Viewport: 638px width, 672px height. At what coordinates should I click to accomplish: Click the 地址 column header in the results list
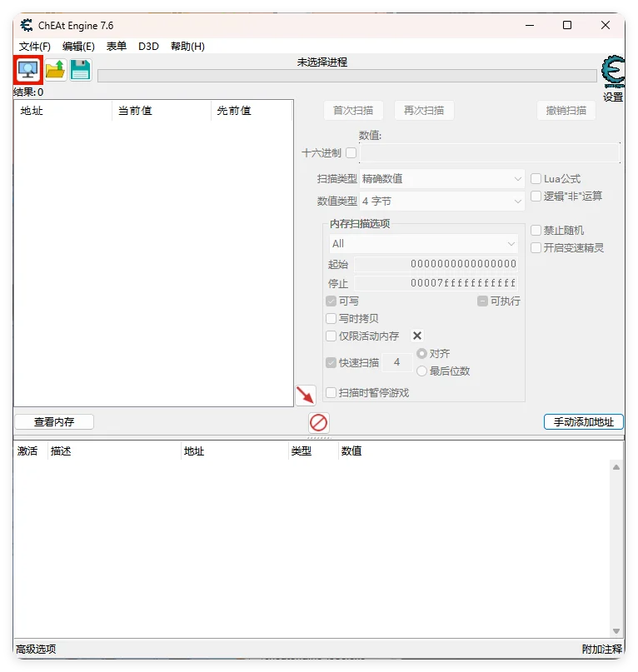click(63, 111)
